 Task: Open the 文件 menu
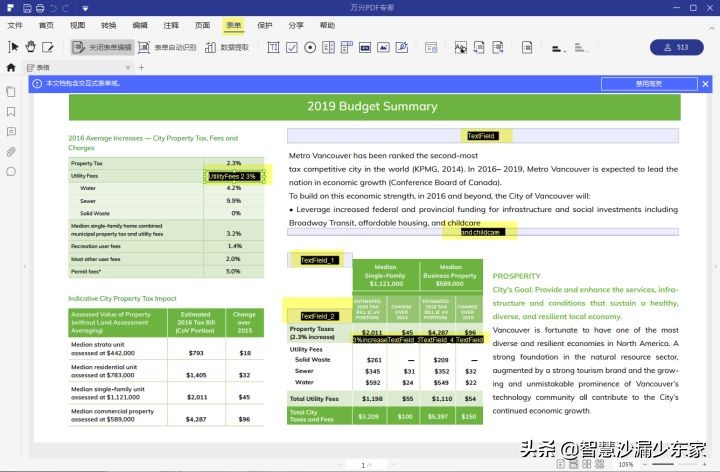coord(15,25)
